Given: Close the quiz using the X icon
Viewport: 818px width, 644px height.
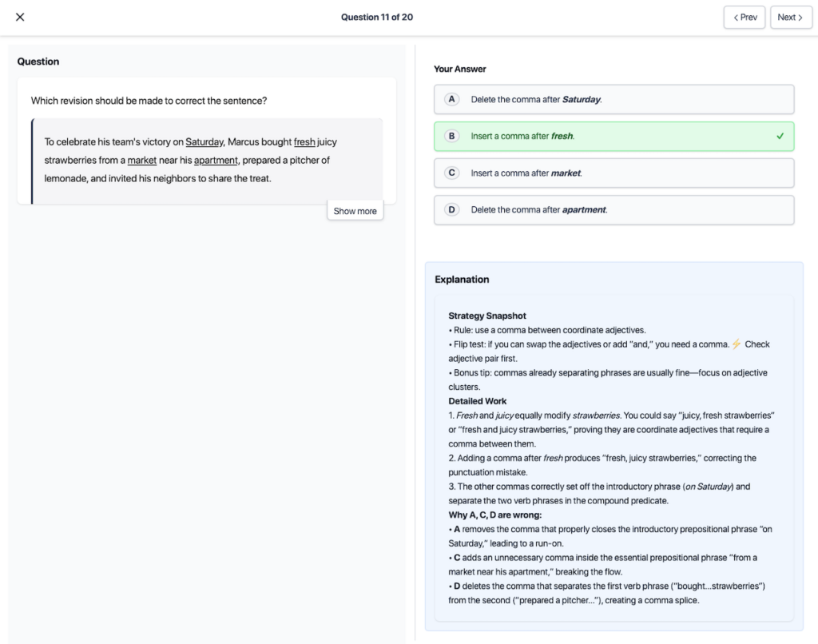Looking at the screenshot, I should (20, 17).
